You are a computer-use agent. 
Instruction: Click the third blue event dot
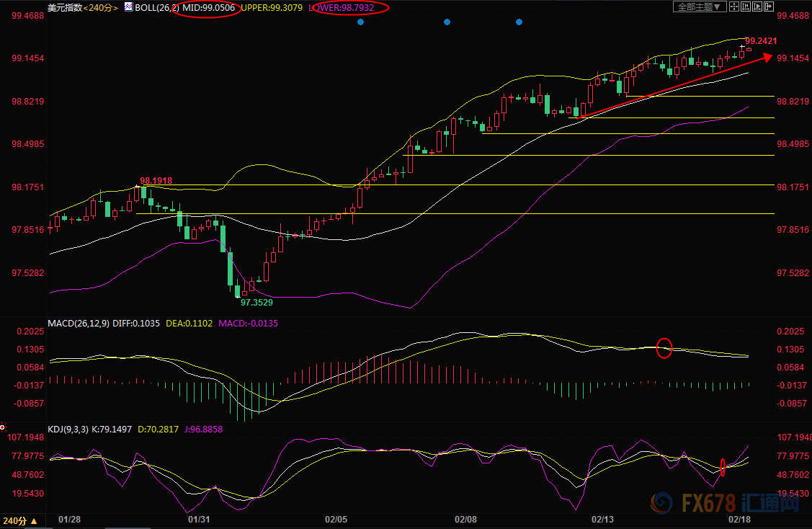click(519, 22)
